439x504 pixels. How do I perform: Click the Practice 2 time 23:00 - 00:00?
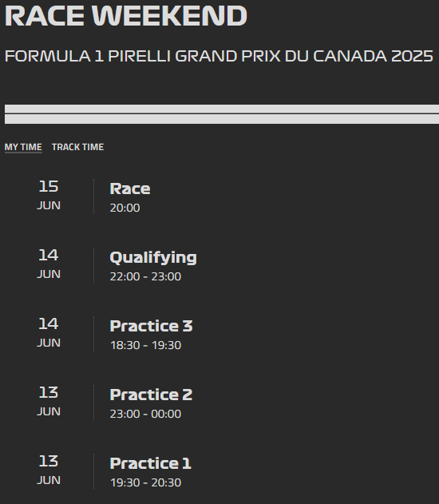[145, 415]
